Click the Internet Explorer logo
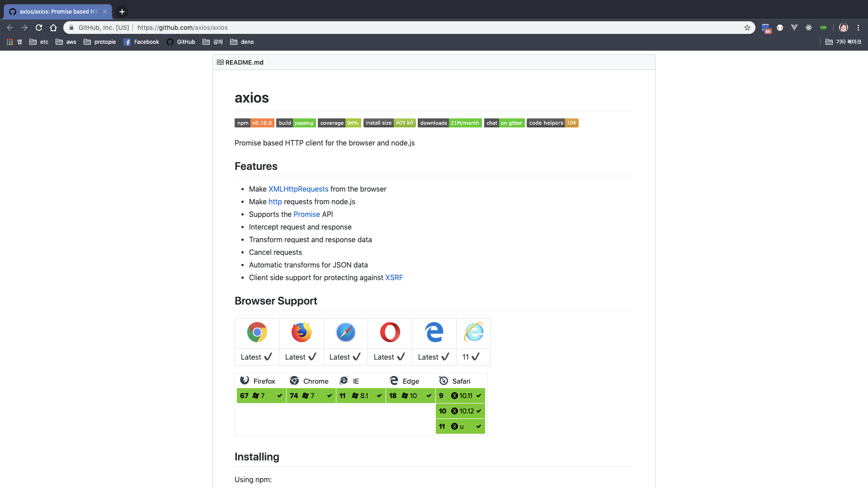The image size is (868, 488). click(473, 332)
